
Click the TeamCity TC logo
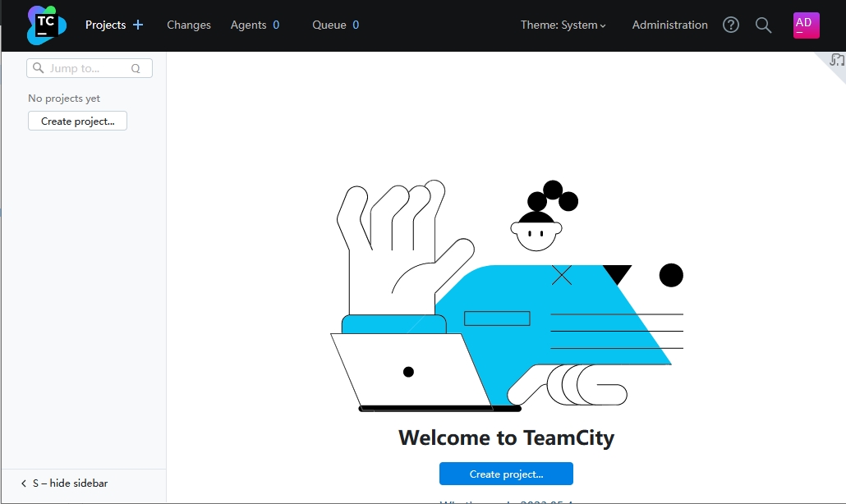(46, 25)
